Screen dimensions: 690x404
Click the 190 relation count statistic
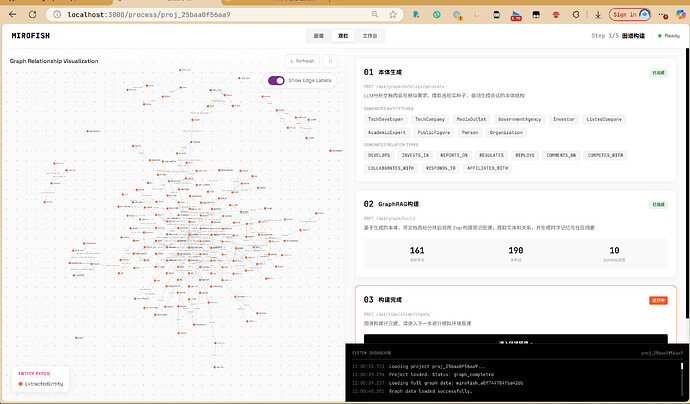516,251
